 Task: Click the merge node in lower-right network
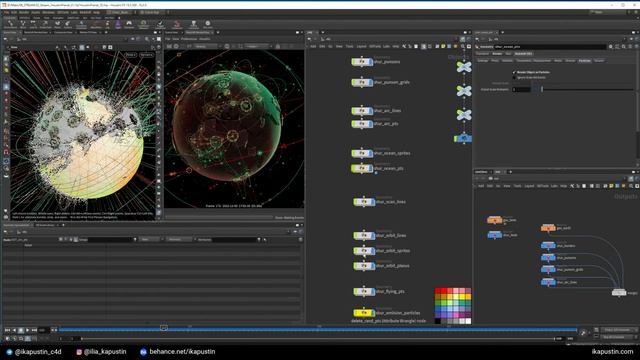(x=619, y=293)
